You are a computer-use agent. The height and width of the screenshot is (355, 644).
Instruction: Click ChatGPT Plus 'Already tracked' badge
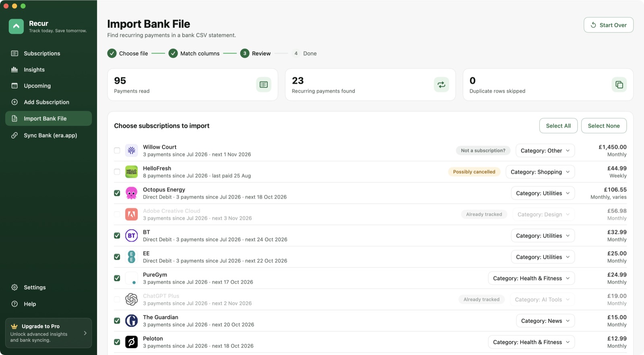pos(481,299)
